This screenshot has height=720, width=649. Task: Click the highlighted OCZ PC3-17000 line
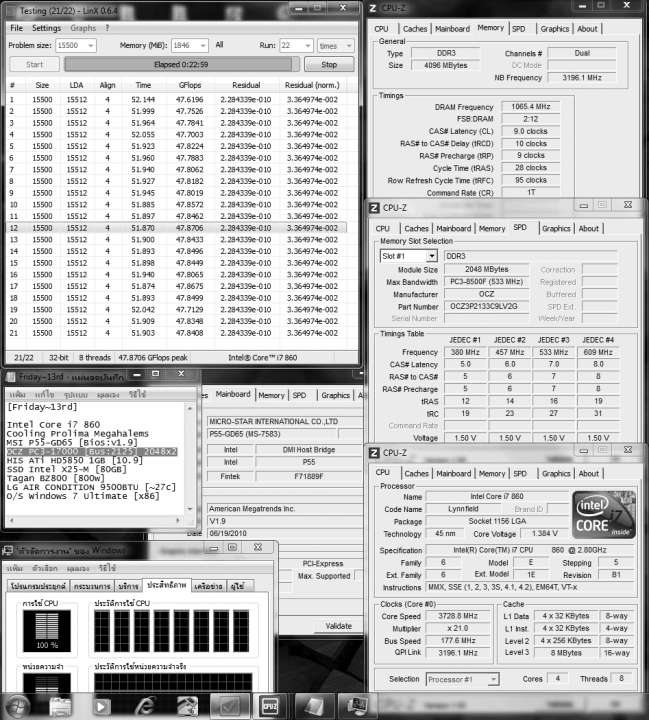pos(91,452)
